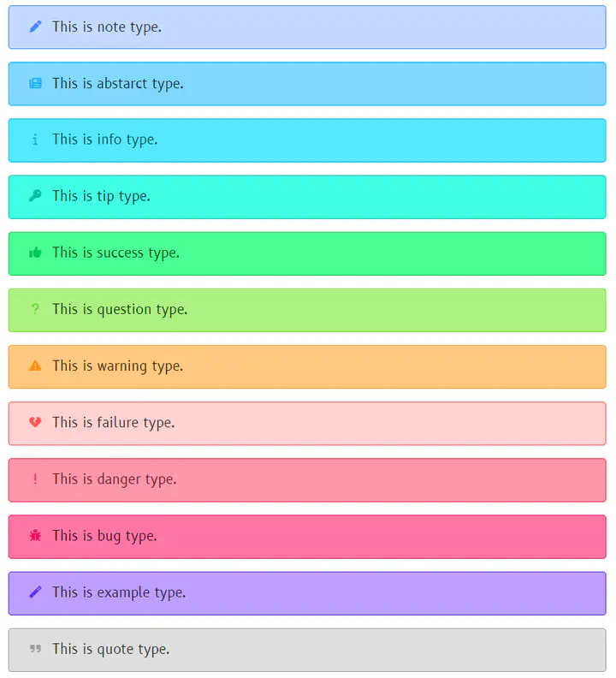Click the "This is warning type." text

pyautogui.click(x=117, y=366)
